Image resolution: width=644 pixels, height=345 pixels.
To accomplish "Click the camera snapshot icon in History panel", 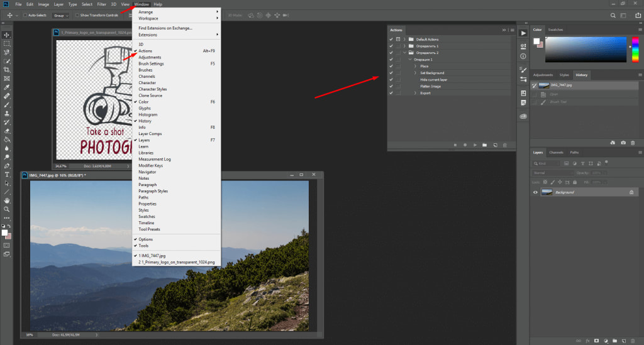I will point(623,143).
